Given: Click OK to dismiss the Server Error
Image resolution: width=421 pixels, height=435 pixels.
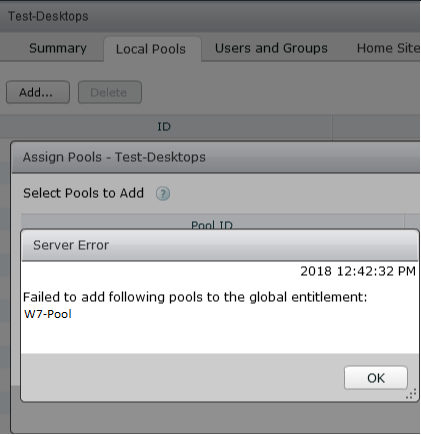Looking at the screenshot, I should pos(376,378).
